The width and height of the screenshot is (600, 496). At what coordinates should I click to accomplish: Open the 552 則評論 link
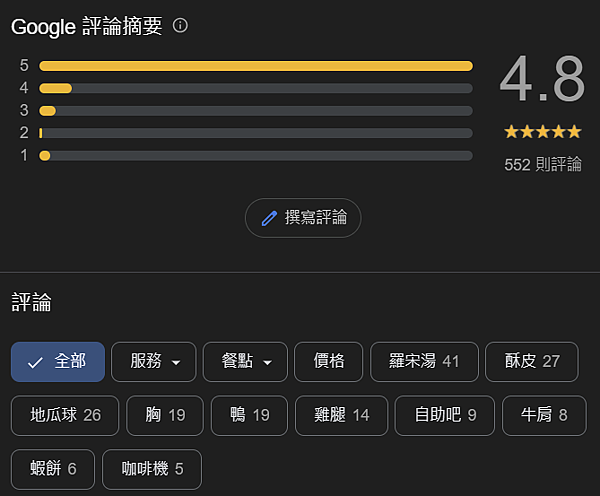(543, 164)
